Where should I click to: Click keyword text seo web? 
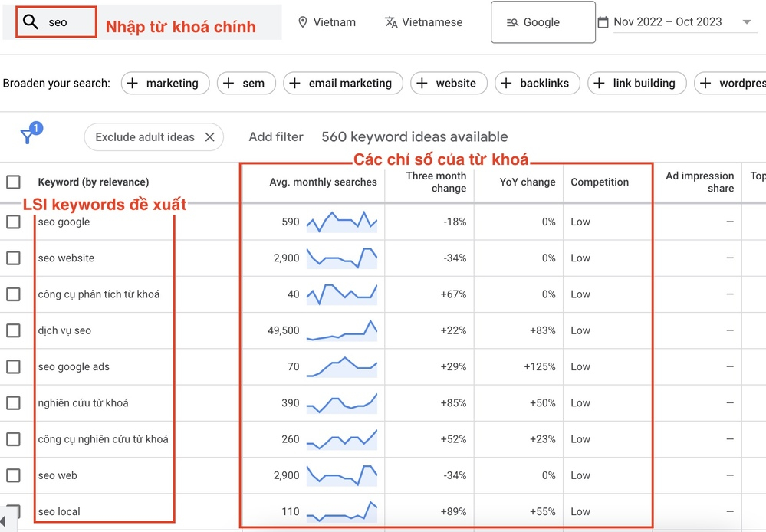58,475
